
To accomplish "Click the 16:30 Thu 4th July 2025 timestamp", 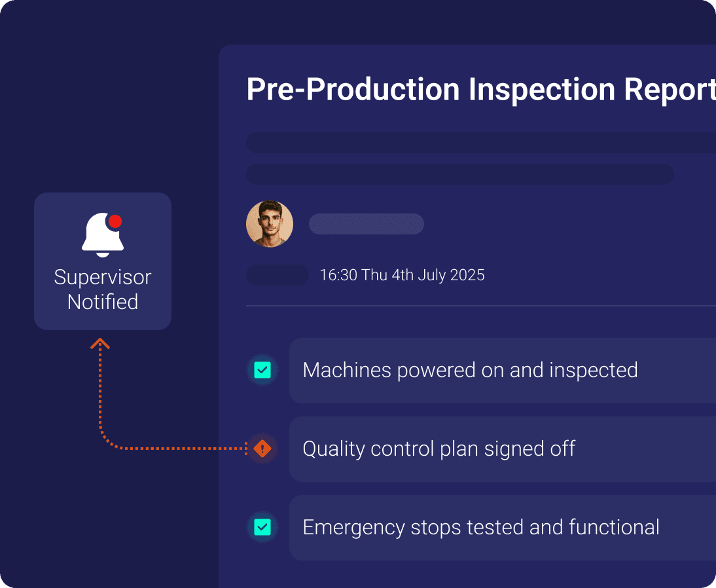I will coord(402,275).
